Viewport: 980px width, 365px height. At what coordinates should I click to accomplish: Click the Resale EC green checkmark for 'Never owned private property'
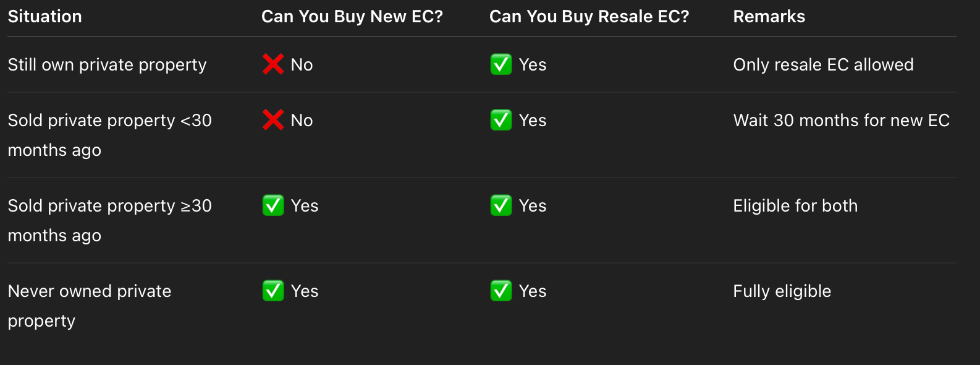[x=501, y=291]
